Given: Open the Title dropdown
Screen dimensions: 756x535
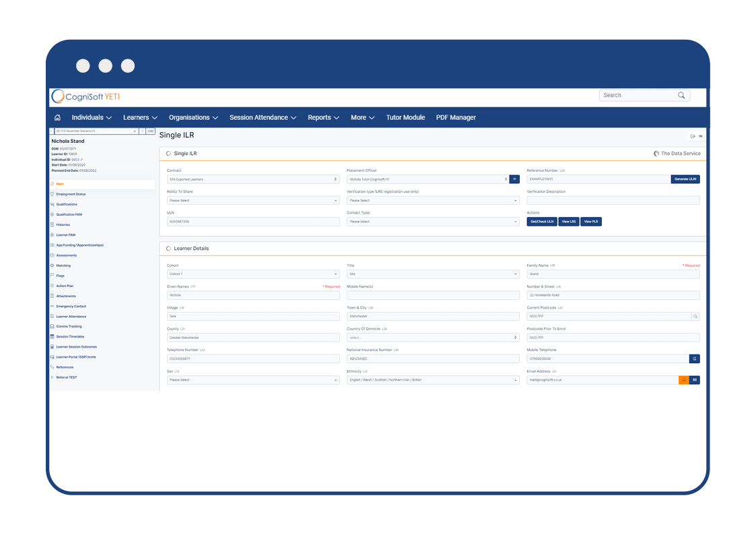Looking at the screenshot, I should [433, 274].
